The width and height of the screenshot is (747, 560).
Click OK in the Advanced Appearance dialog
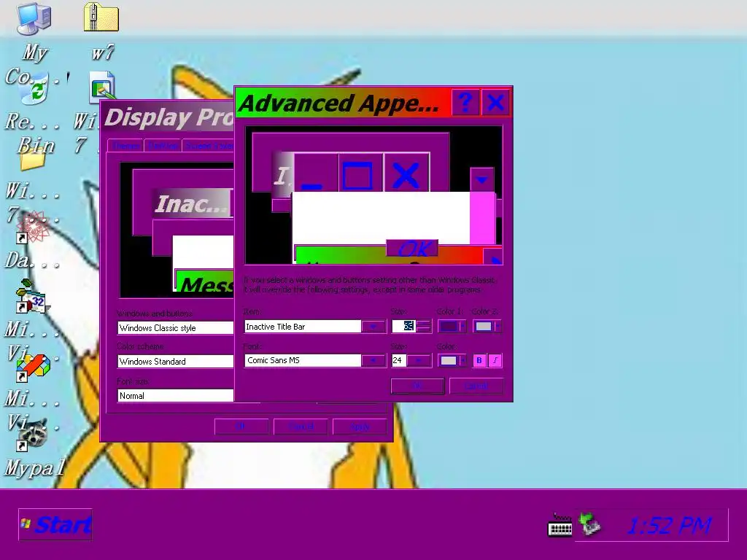pos(417,386)
